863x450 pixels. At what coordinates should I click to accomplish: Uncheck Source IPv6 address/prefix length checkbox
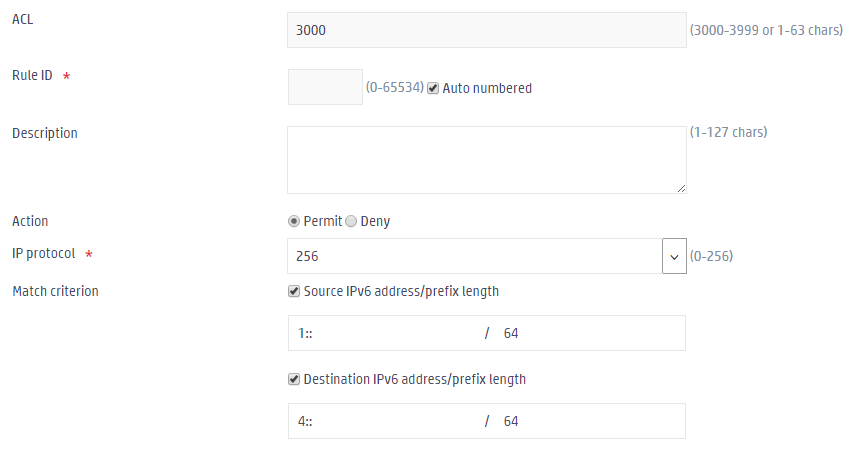[x=294, y=292]
